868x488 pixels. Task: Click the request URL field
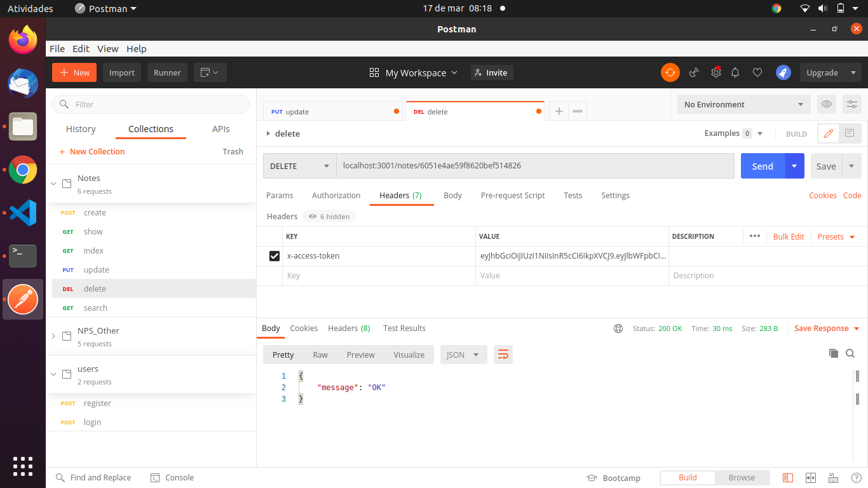pos(535,166)
